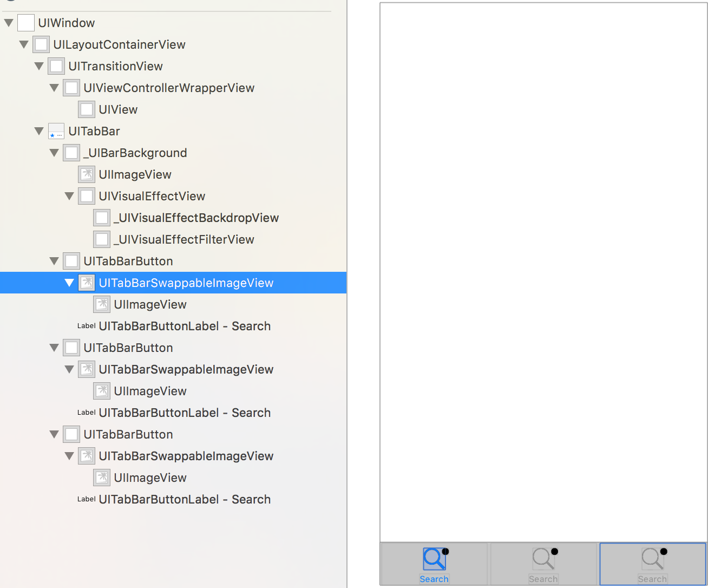Click the rightmost magnifying glass icon in the preview
Image resolution: width=708 pixels, height=588 pixels.
[x=652, y=559]
